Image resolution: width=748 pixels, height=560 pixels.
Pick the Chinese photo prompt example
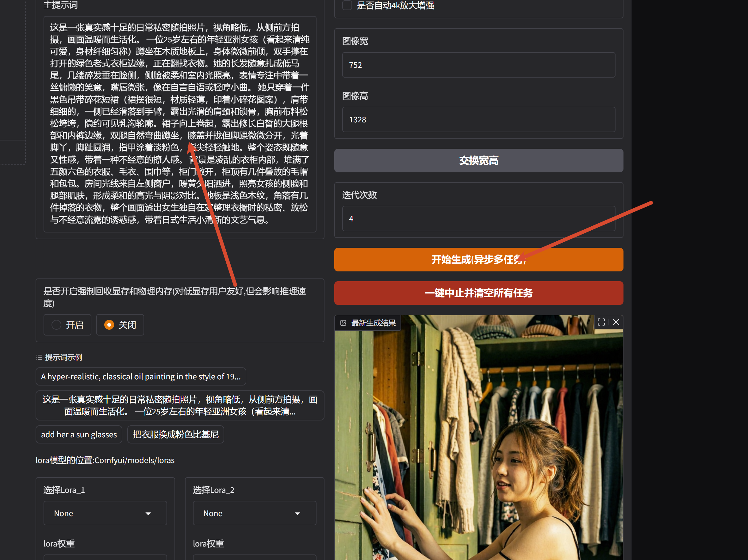tap(180, 405)
